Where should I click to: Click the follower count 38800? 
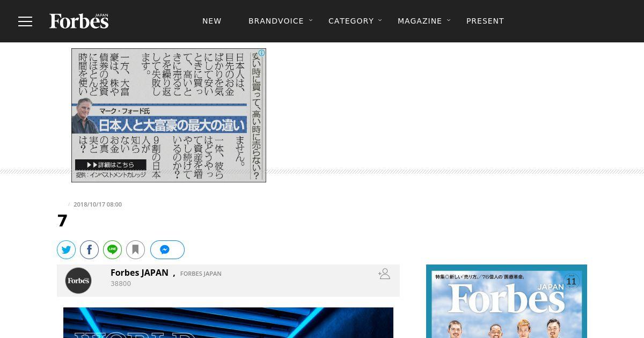point(121,284)
